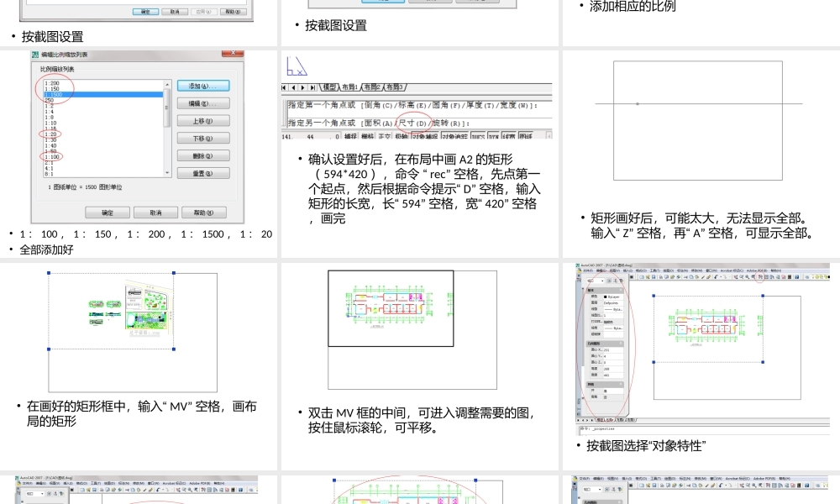The width and height of the screenshot is (840, 504).
Task: Click UCS icon in layout slide
Action: point(297,66)
